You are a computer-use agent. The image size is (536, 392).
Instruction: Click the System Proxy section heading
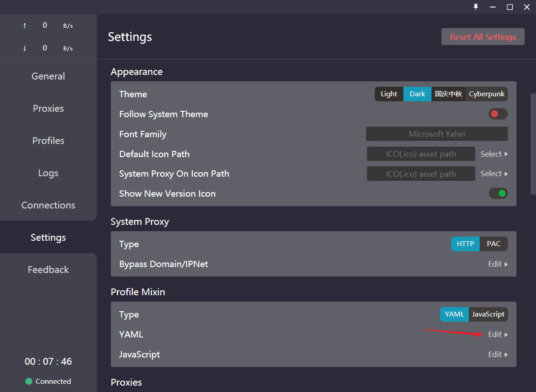pyautogui.click(x=140, y=222)
